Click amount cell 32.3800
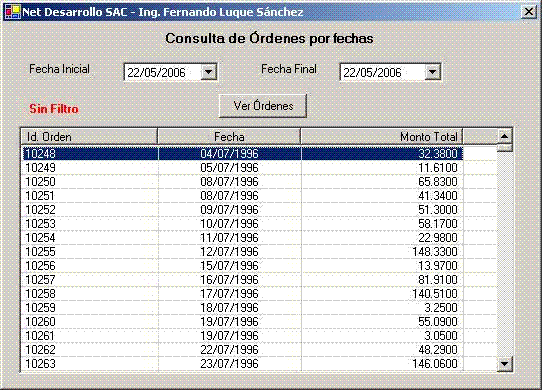The height and width of the screenshot is (390, 542). pyautogui.click(x=382, y=154)
